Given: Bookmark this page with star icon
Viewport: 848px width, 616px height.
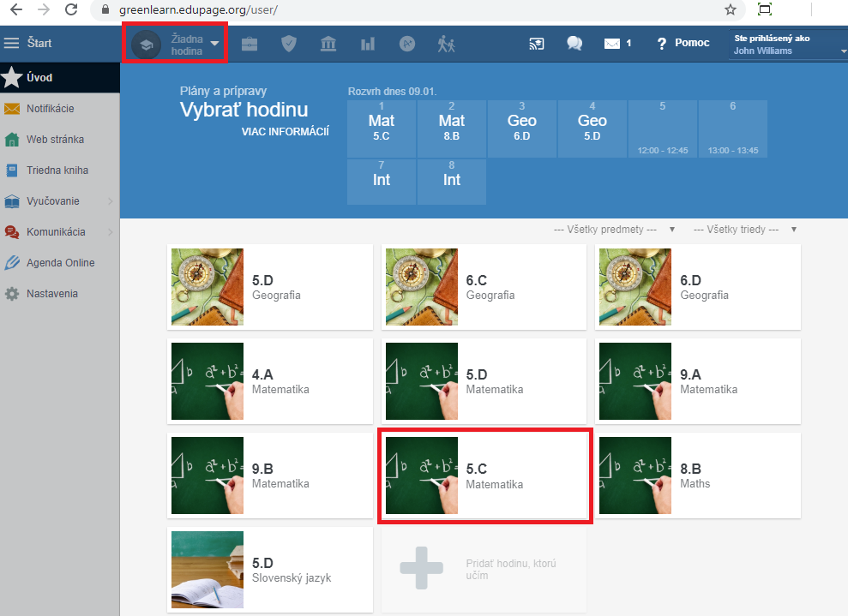Looking at the screenshot, I should tap(730, 9).
